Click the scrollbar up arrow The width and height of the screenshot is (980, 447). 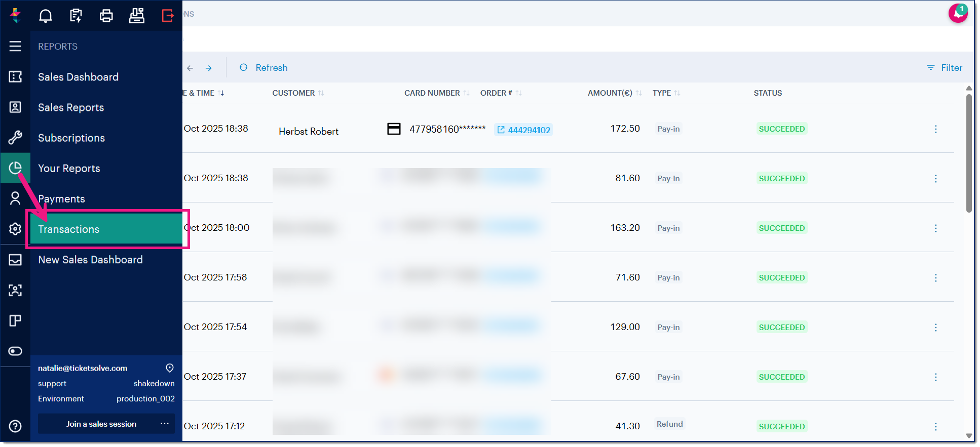click(x=969, y=88)
